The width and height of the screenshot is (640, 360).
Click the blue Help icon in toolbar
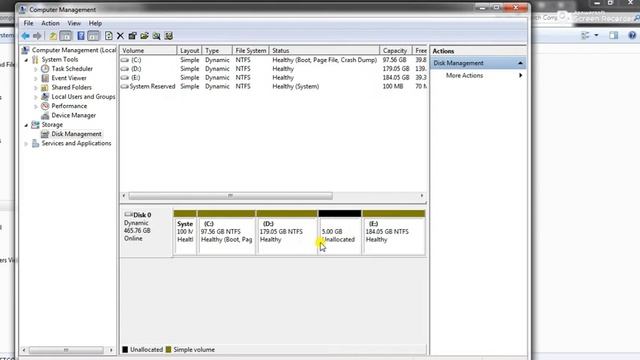click(x=81, y=36)
